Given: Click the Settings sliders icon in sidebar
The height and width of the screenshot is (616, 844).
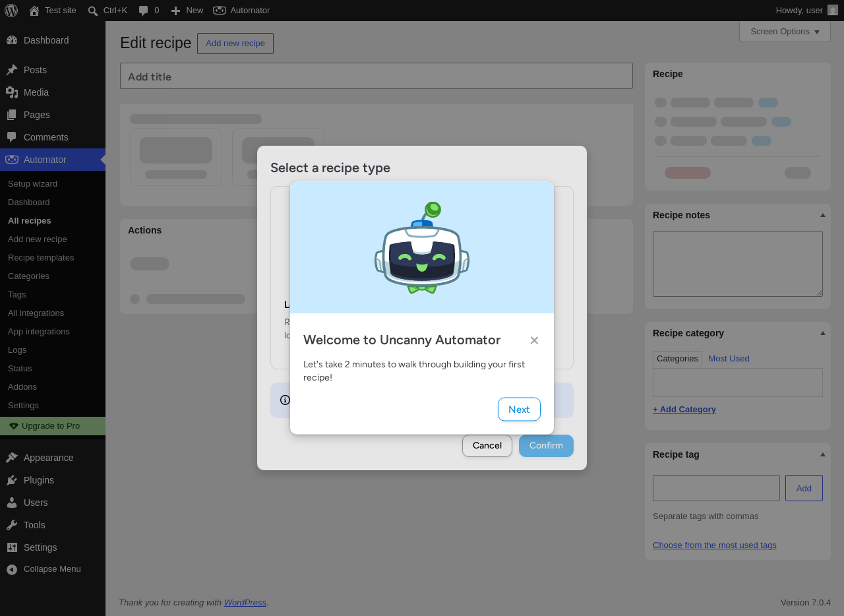Looking at the screenshot, I should [x=12, y=547].
